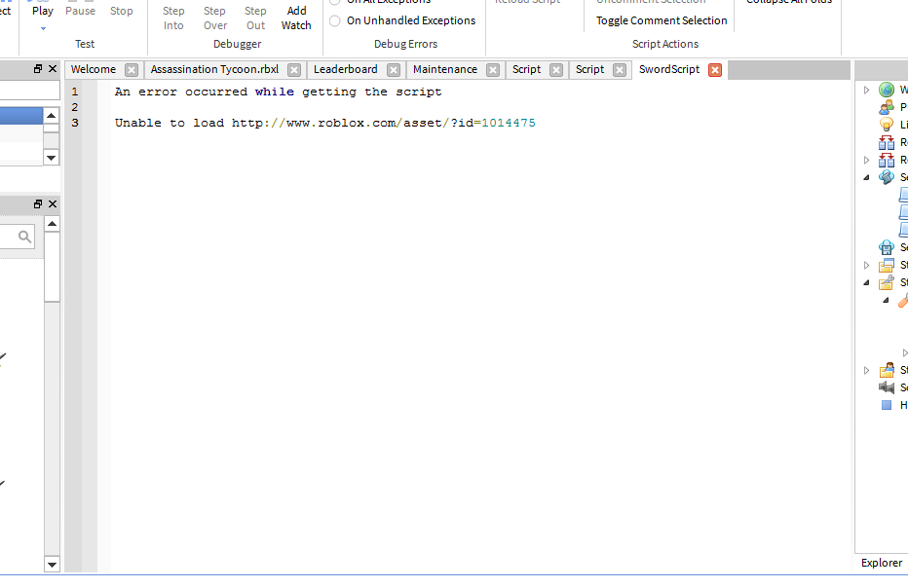
Task: Click the Stop test button
Action: [121, 11]
